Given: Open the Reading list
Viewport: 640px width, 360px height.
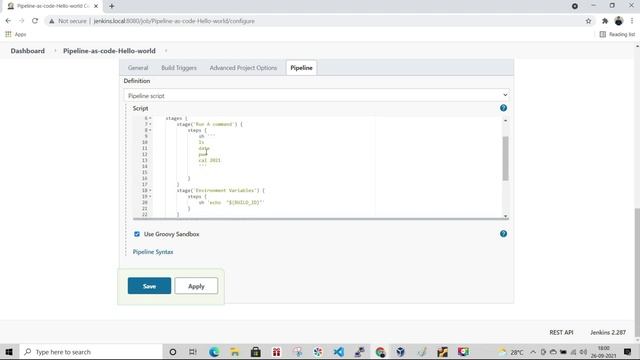Looking at the screenshot, I should click(x=617, y=34).
